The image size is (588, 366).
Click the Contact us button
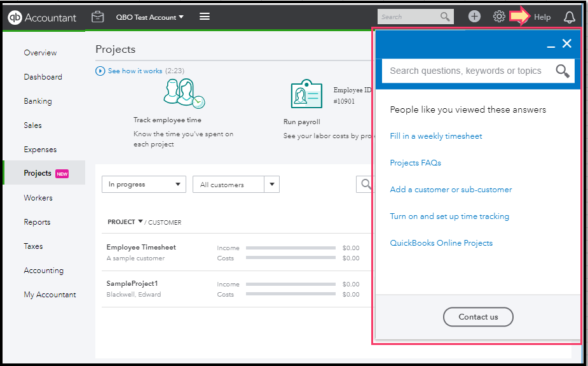478,317
